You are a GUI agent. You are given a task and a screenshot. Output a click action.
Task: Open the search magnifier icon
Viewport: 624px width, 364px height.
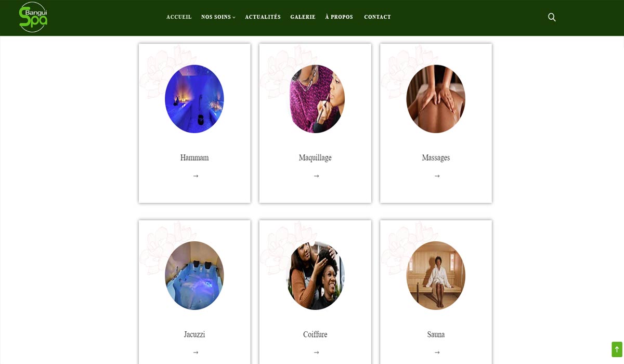[x=552, y=17]
